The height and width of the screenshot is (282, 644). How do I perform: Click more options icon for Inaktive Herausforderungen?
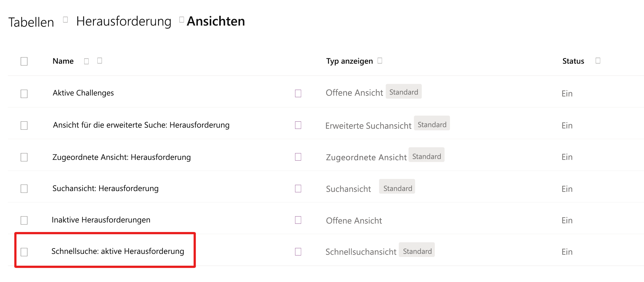tap(298, 220)
